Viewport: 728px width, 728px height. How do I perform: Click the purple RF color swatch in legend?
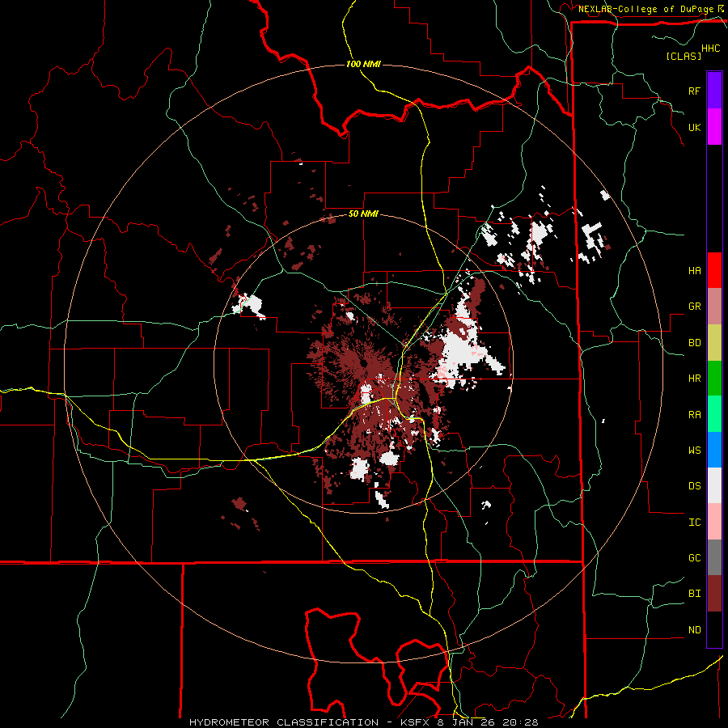714,91
